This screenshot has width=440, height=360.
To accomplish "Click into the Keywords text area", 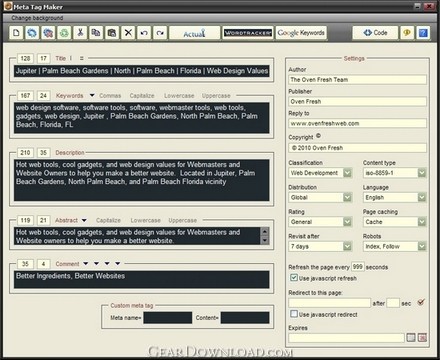I will (x=142, y=118).
